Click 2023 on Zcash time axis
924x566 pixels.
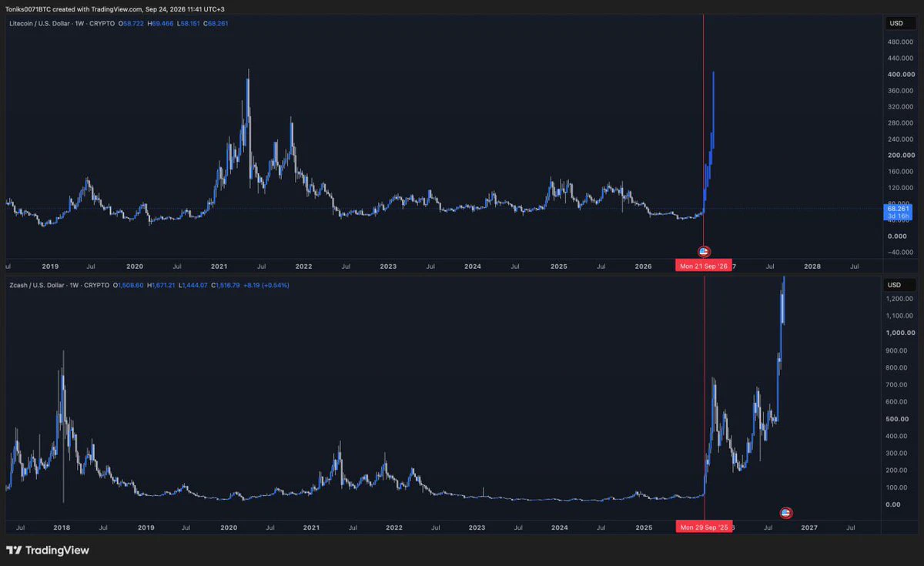coord(477,527)
